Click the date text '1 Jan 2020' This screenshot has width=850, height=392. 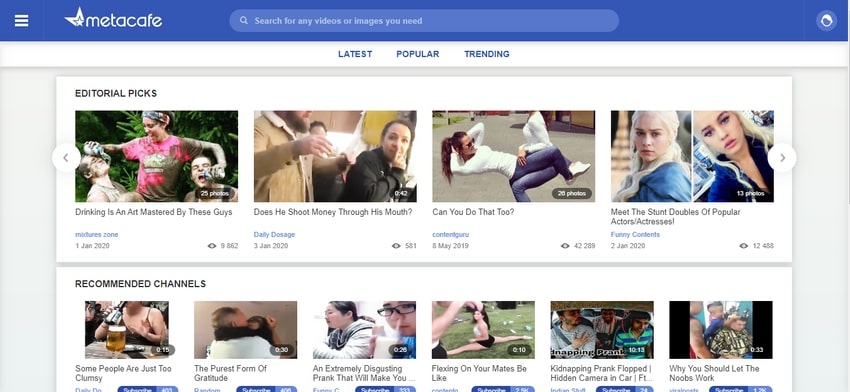coord(92,246)
